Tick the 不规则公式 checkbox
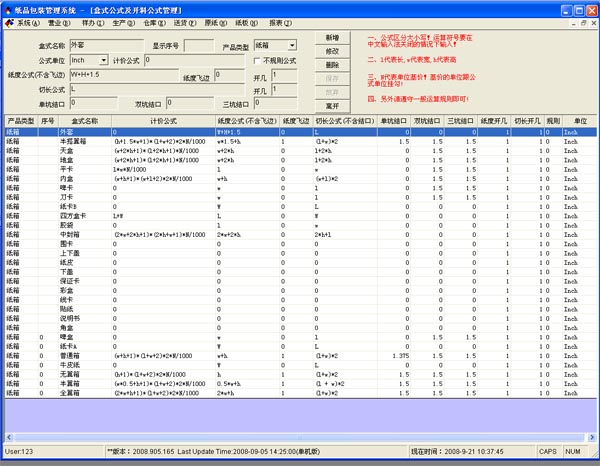 point(257,60)
